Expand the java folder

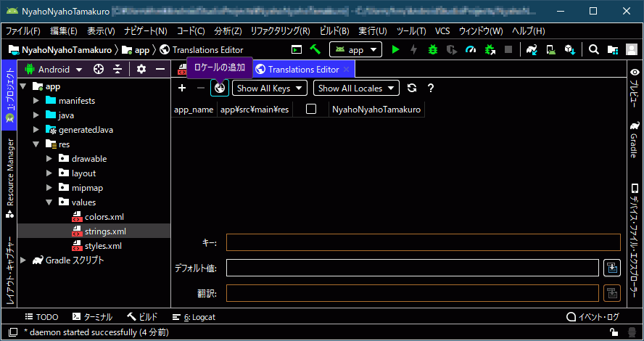(x=36, y=115)
